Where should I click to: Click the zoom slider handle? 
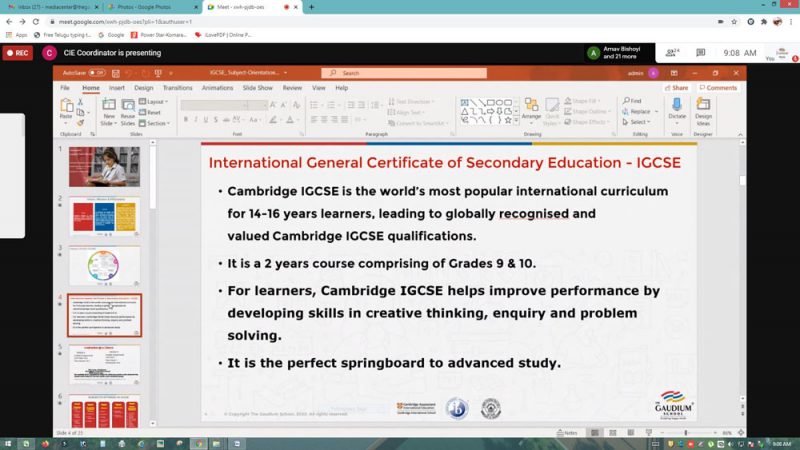point(686,433)
